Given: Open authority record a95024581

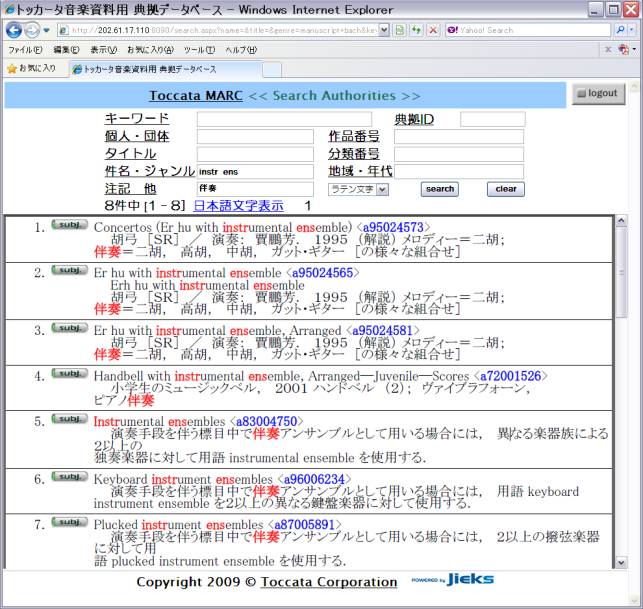Looking at the screenshot, I should (382, 331).
